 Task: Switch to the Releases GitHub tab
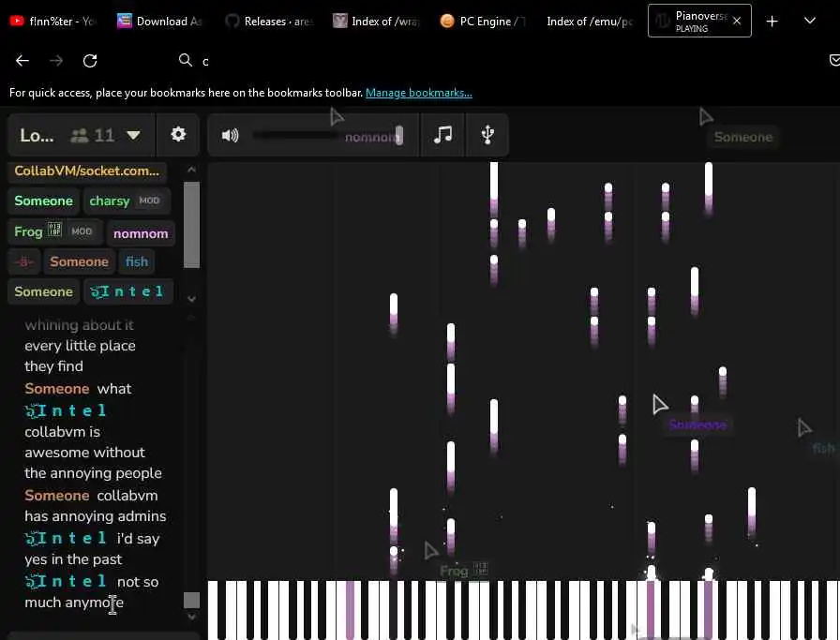pos(269,21)
